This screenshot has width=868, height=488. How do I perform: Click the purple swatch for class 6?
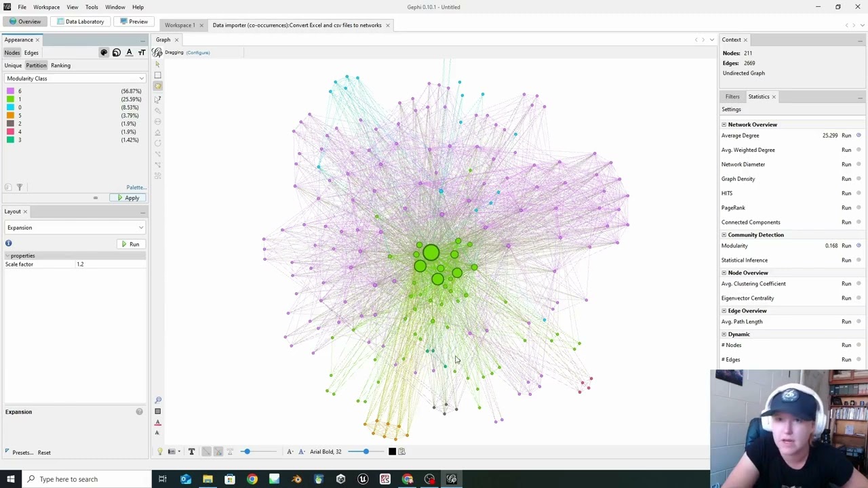coord(10,91)
